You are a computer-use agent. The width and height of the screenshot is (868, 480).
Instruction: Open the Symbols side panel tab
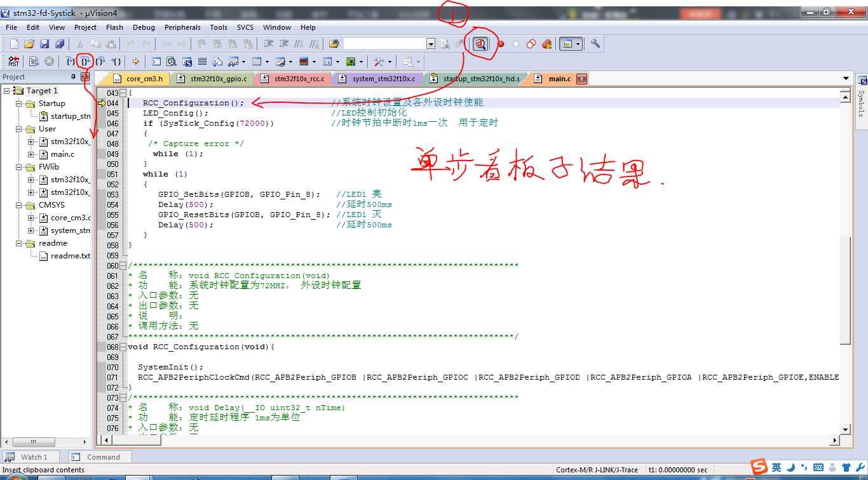862,96
